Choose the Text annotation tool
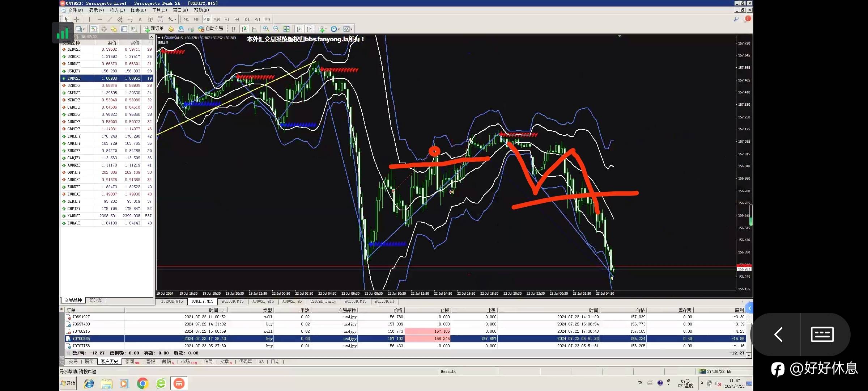Screen dimensions: 868x391 click(x=140, y=19)
